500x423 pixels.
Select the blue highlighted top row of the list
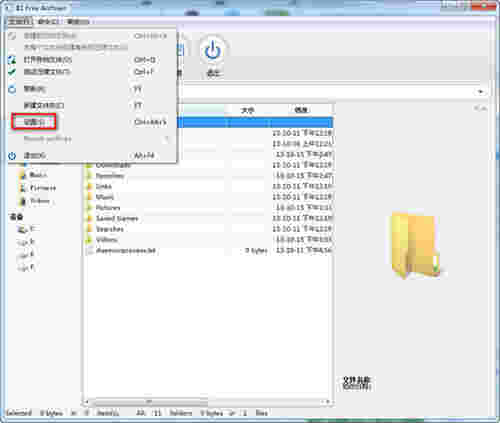pos(255,123)
